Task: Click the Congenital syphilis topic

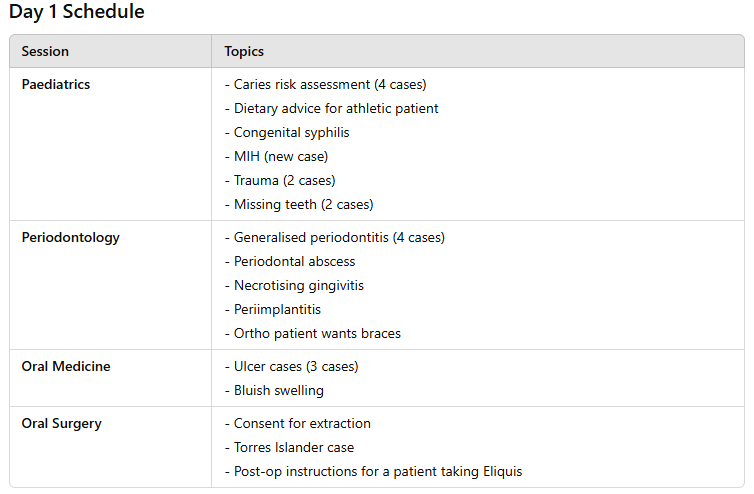Action: tap(287, 133)
